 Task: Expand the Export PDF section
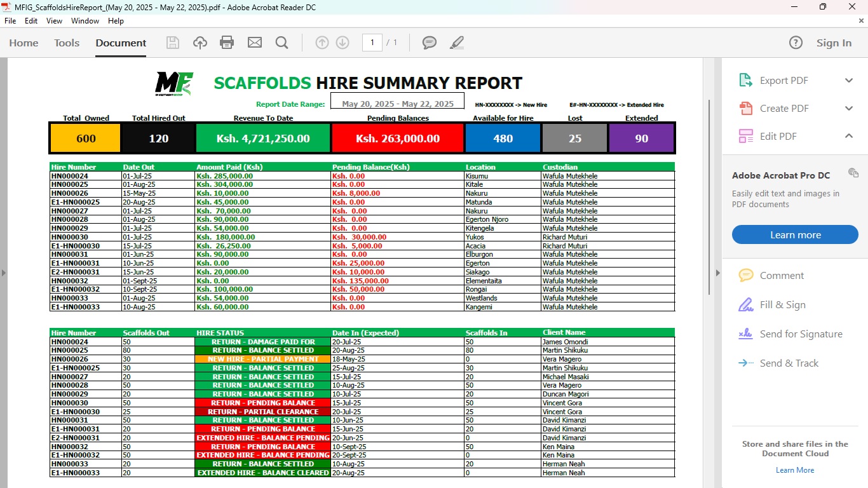(848, 81)
